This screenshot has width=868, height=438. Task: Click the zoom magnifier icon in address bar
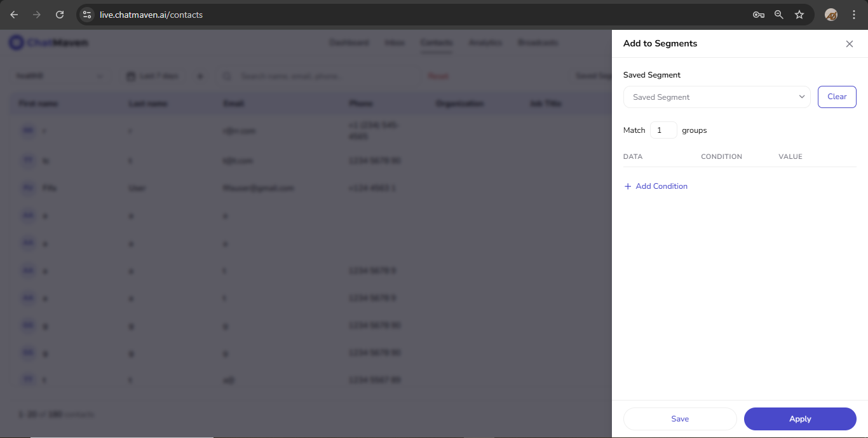778,15
